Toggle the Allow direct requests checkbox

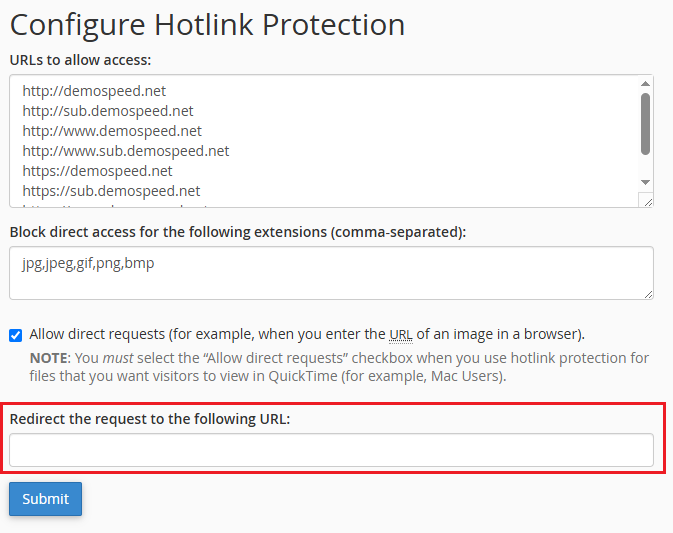coord(16,335)
